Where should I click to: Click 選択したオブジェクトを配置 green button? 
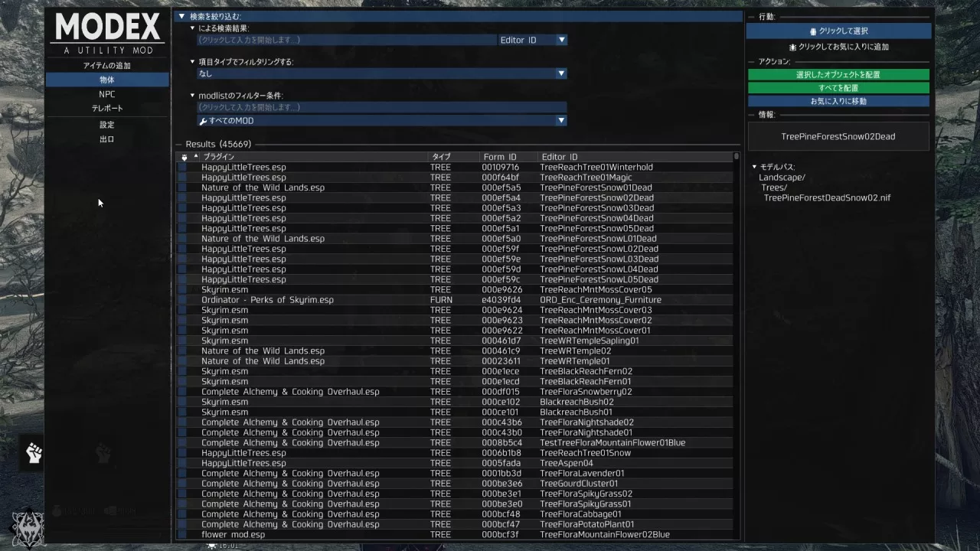(838, 75)
